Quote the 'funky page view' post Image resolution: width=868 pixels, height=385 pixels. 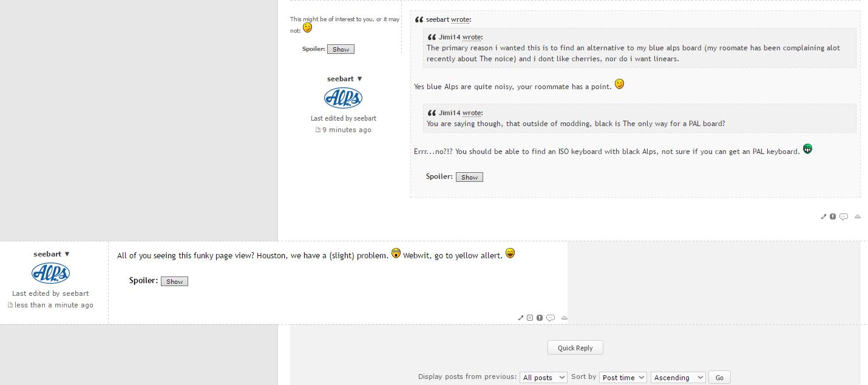551,318
